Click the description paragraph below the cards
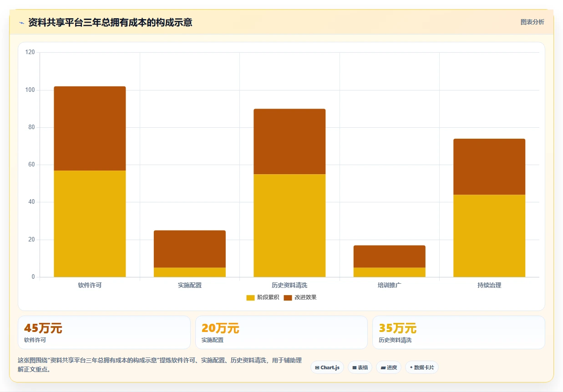Image resolution: width=563 pixels, height=392 pixels. pos(160,365)
